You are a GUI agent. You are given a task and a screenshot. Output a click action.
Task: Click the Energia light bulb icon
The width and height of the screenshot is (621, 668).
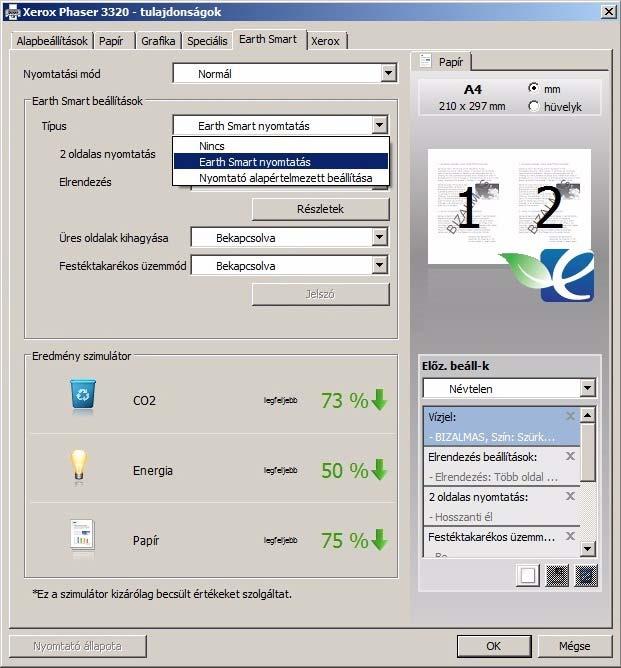pyautogui.click(x=79, y=465)
